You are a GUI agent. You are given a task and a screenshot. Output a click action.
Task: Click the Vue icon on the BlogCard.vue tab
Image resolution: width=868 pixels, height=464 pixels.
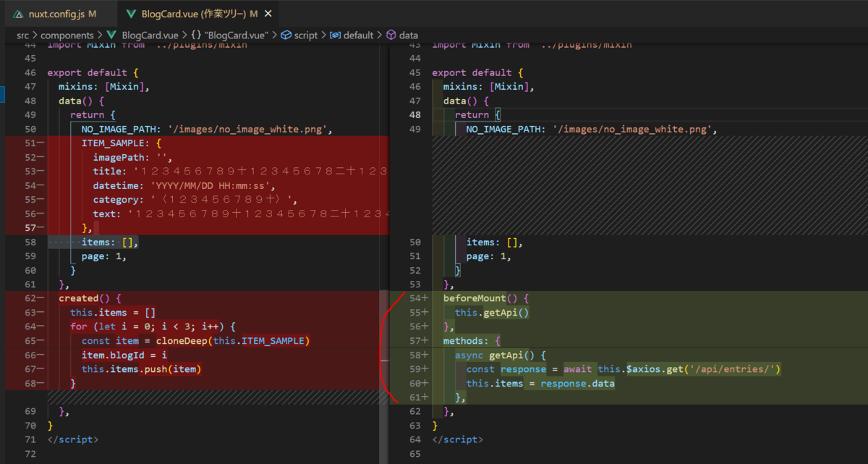pyautogui.click(x=130, y=14)
